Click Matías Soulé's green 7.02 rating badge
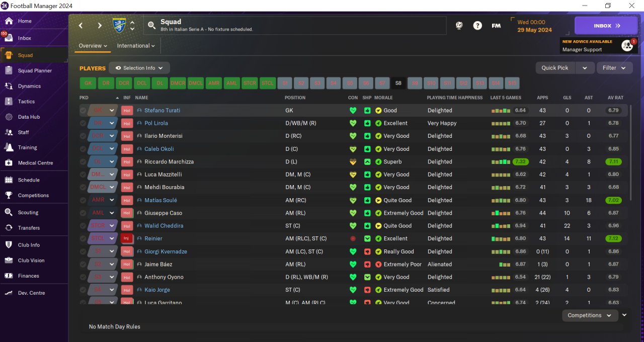 pyautogui.click(x=613, y=200)
